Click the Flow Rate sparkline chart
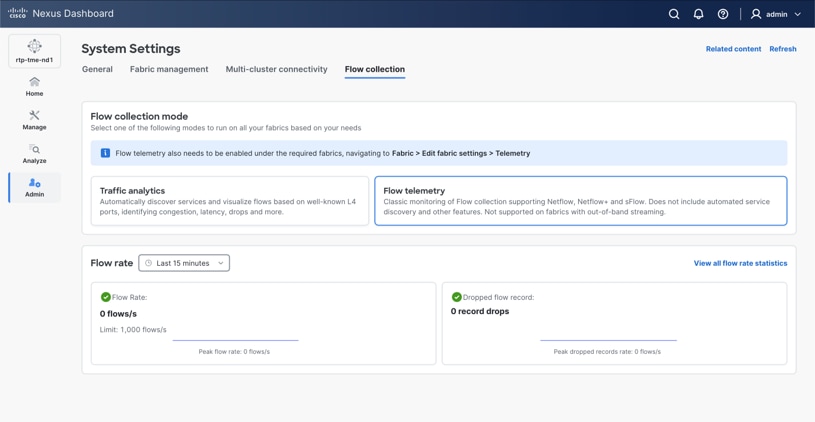Viewport: 815px width, 422px height. [x=235, y=340]
